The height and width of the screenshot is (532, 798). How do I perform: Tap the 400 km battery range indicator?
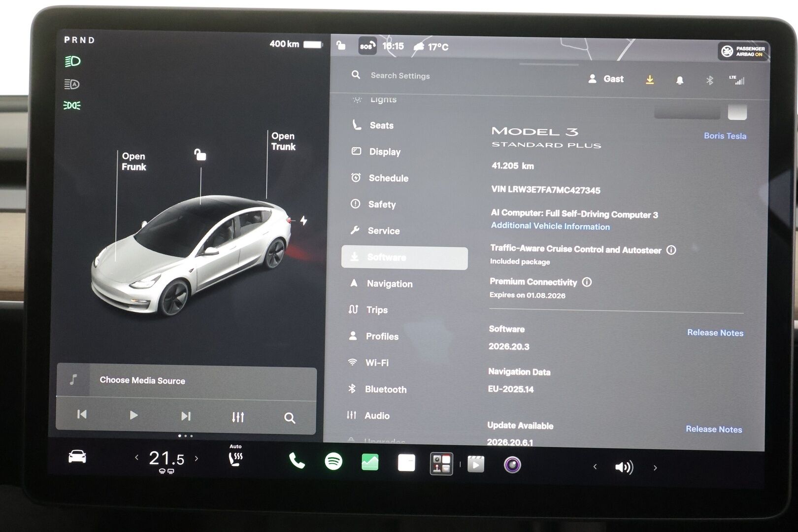(296, 44)
